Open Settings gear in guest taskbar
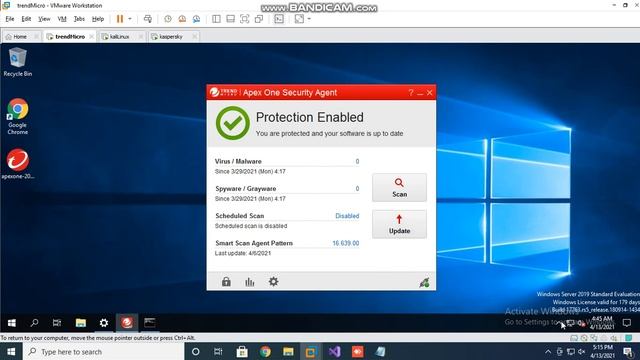 point(104,323)
